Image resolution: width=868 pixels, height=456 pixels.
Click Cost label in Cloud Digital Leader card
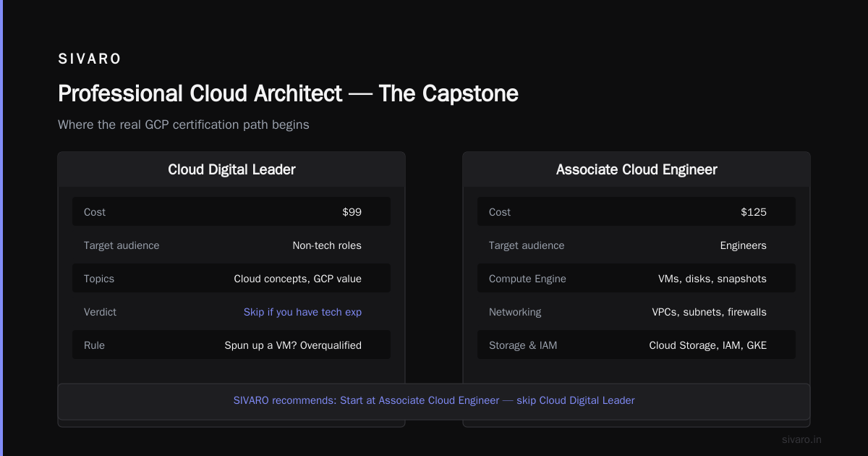point(95,212)
